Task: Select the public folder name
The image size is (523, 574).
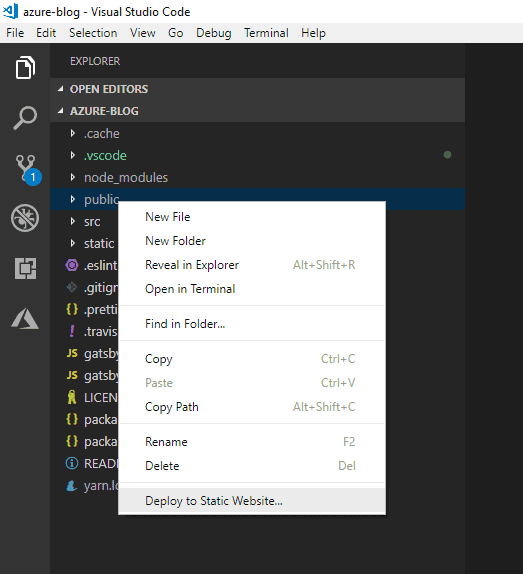Action: [101, 200]
